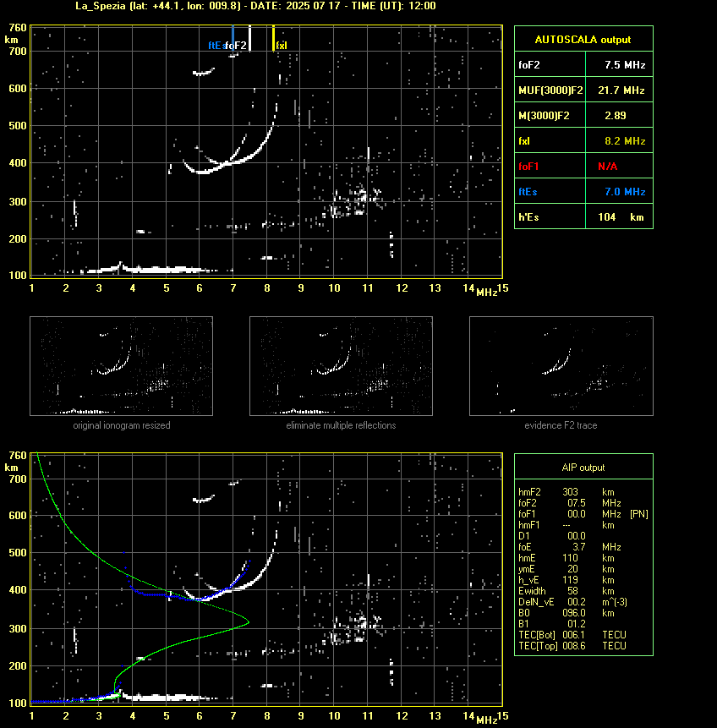The image size is (717, 728).
Task: Click the white foF2 marker label on upper ionogram
Action: (x=237, y=46)
